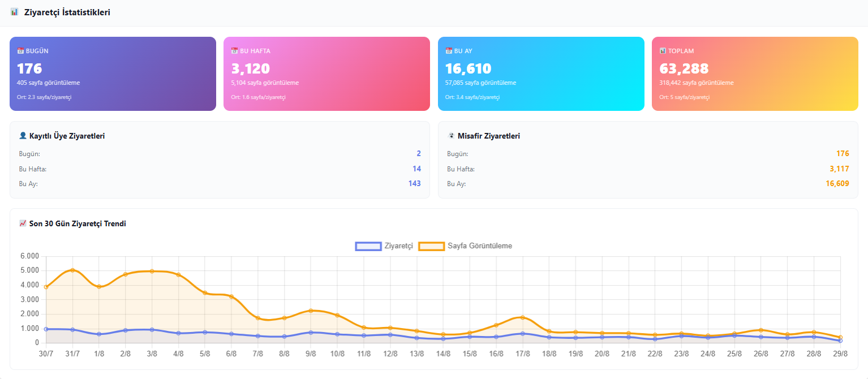Click the calendar icon on BUGÜN card
868x379 pixels.
[20, 51]
